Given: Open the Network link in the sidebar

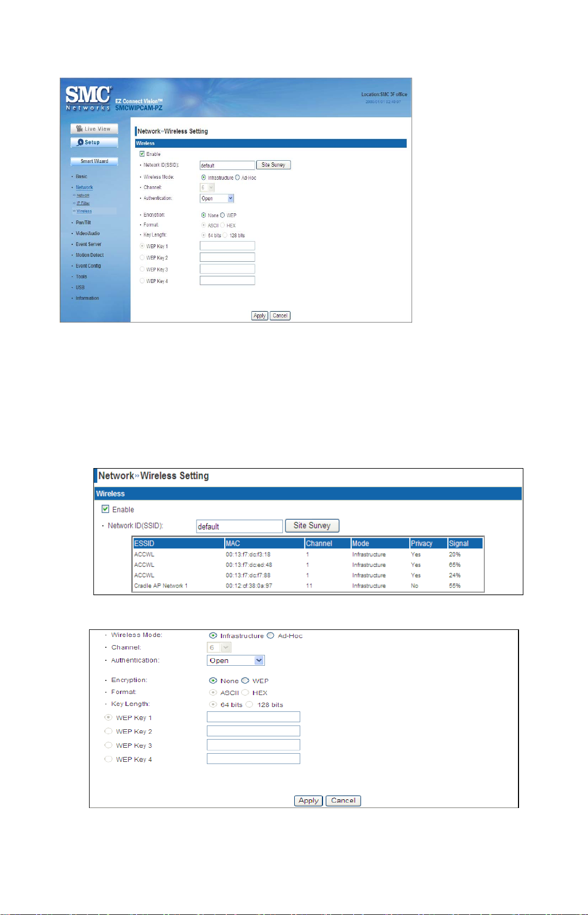Looking at the screenshot, I should click(x=84, y=187).
